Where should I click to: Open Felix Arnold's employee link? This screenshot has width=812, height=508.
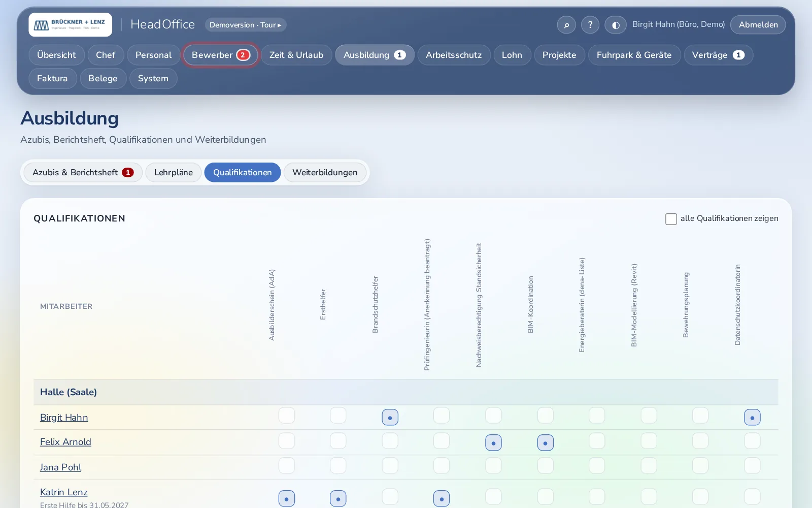click(x=65, y=442)
